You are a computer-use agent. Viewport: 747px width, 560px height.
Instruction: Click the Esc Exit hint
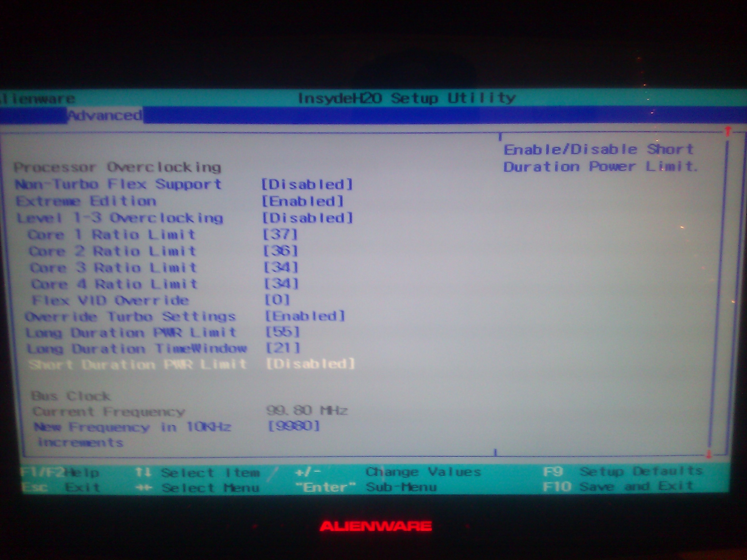[61, 487]
